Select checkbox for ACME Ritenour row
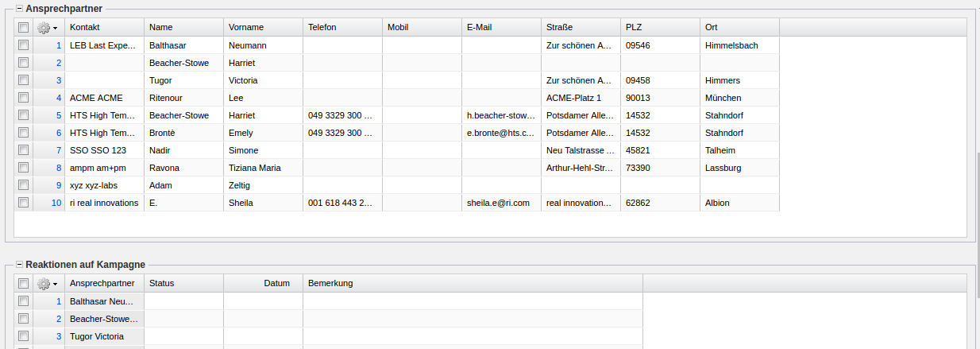 [x=24, y=98]
